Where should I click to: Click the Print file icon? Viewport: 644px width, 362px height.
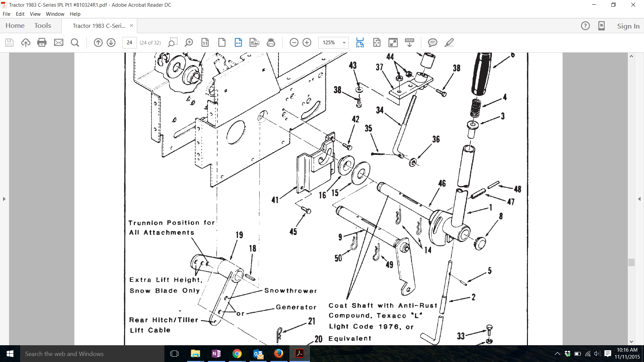pos(42,43)
